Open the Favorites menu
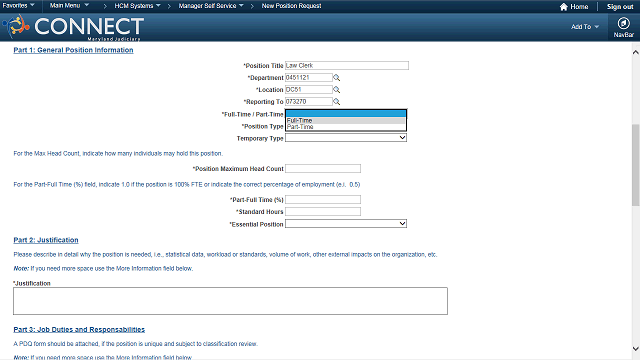 click(18, 6)
